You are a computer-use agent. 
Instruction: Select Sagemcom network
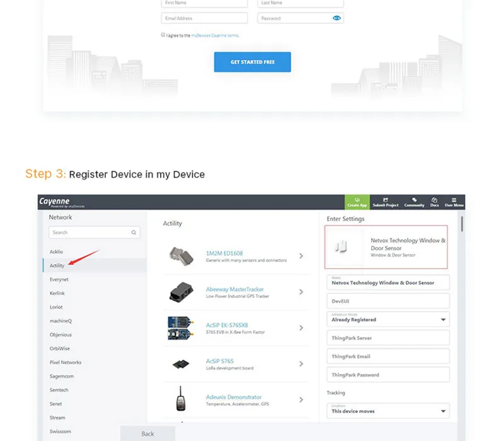coord(62,376)
